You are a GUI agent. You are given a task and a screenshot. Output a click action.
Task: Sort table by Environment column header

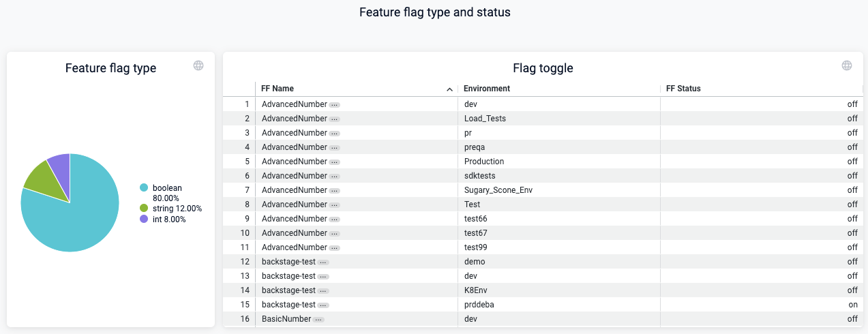click(487, 89)
